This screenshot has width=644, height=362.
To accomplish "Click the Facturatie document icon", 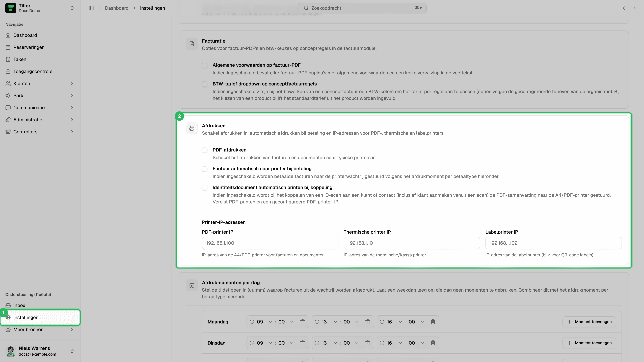I will coord(192,44).
